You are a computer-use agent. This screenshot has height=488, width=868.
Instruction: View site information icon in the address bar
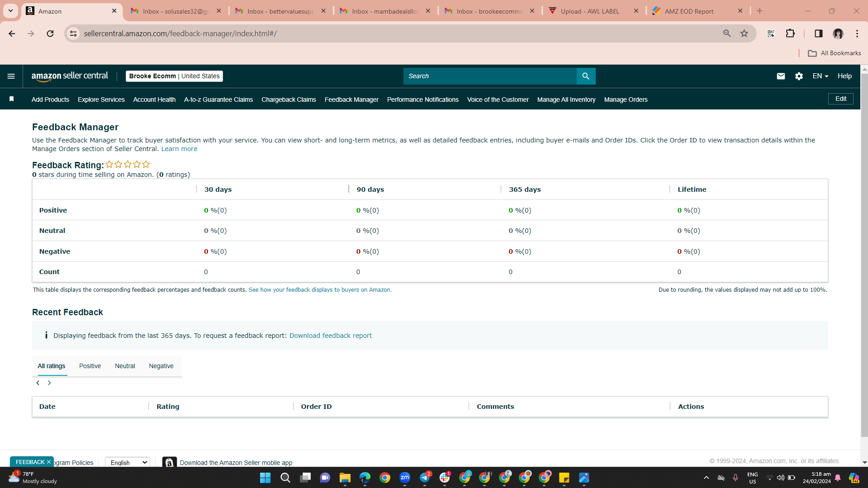click(73, 33)
